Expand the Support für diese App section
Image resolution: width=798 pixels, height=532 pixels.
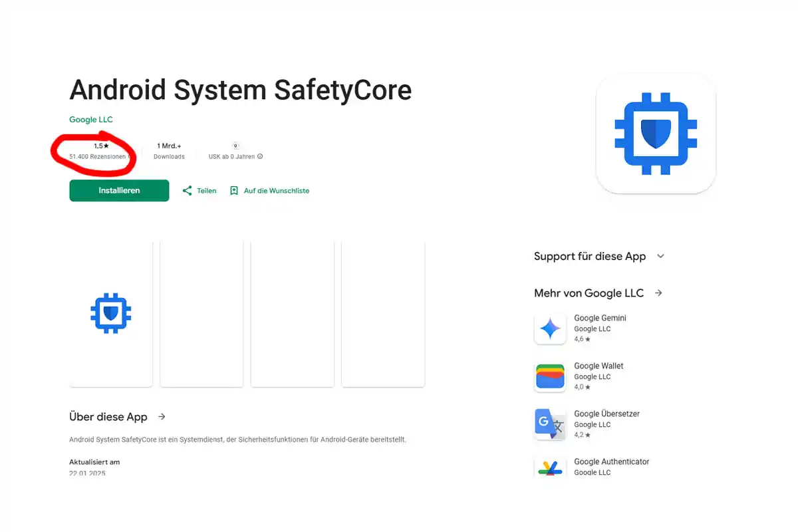pos(660,256)
